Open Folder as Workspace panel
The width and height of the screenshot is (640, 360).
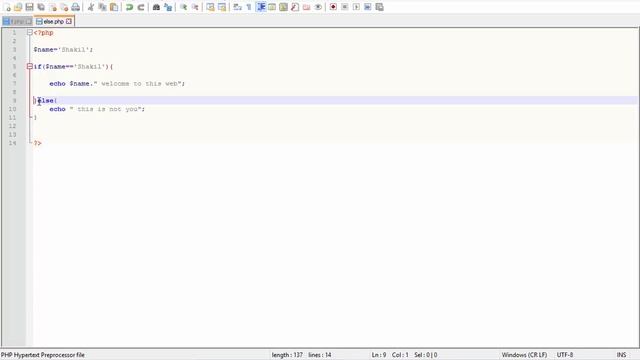[x=306, y=7]
